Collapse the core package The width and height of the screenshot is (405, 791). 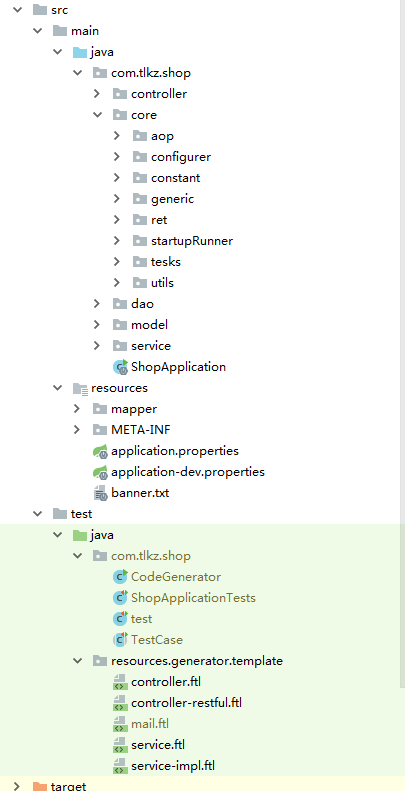tap(97, 115)
